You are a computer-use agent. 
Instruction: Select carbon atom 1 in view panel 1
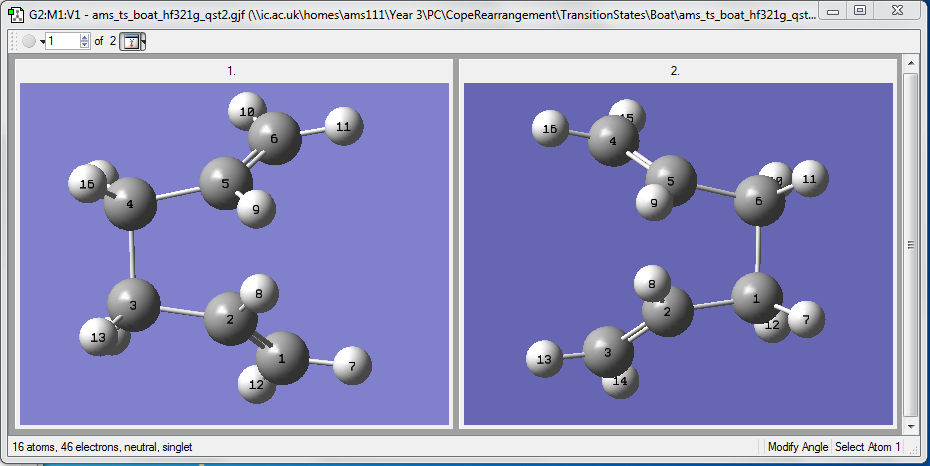[282, 358]
